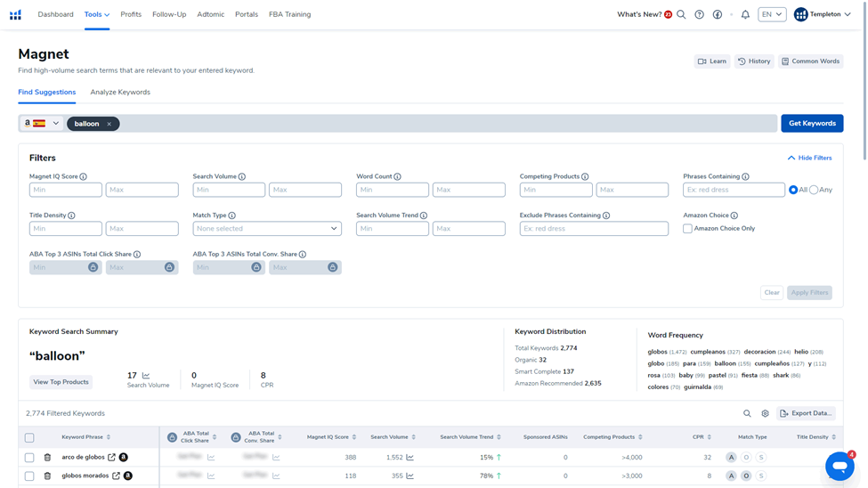Viewport: 868px width, 488px height.
Task: Show info for Magnet IQ Score filter
Action: point(83,176)
